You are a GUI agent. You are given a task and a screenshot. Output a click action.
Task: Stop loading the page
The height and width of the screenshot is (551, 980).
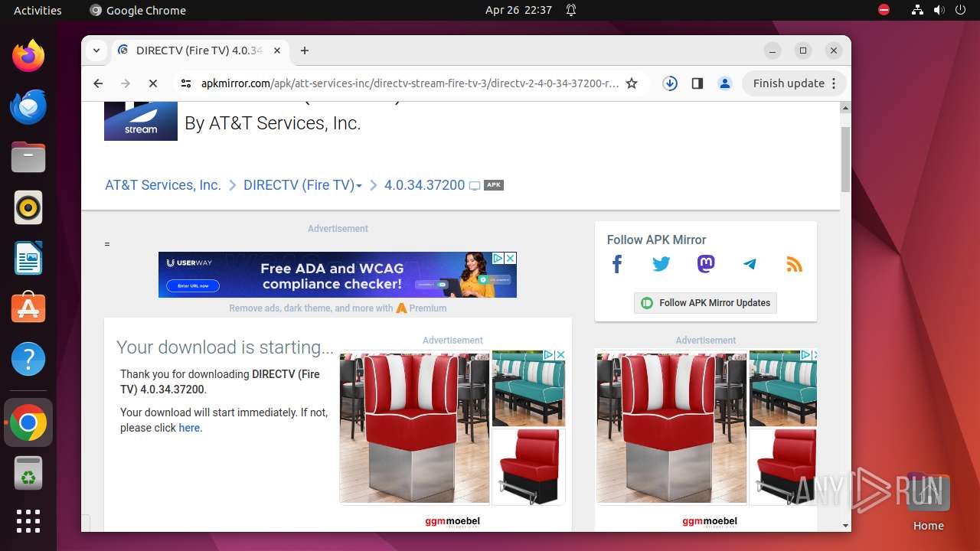point(153,83)
